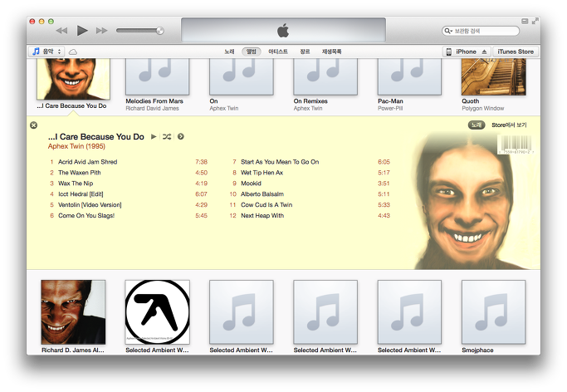Image resolution: width=567 pixels, height=392 pixels.
Task: Open the Quoth album by Polygon Window
Action: [x=494, y=76]
